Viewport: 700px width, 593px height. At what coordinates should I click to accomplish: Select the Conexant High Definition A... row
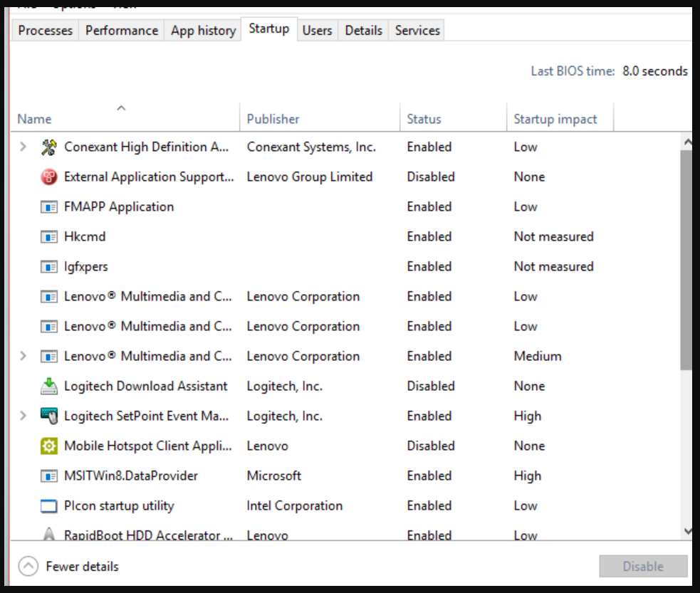click(x=346, y=147)
